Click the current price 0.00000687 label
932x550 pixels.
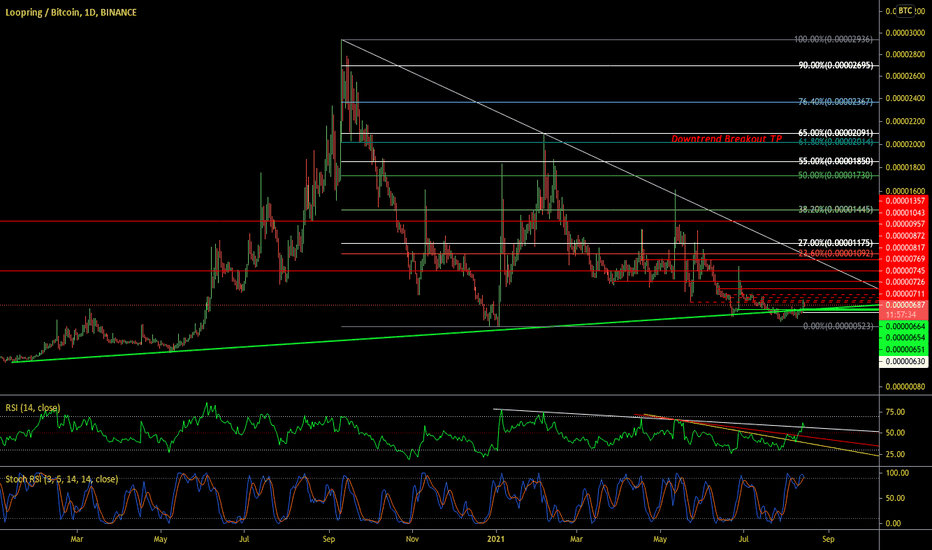[904, 305]
